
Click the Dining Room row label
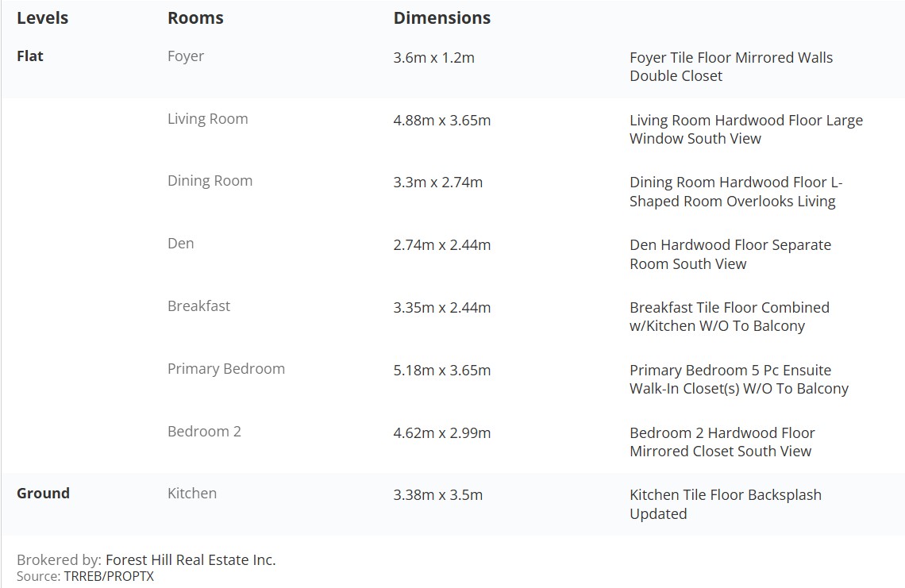click(x=210, y=181)
